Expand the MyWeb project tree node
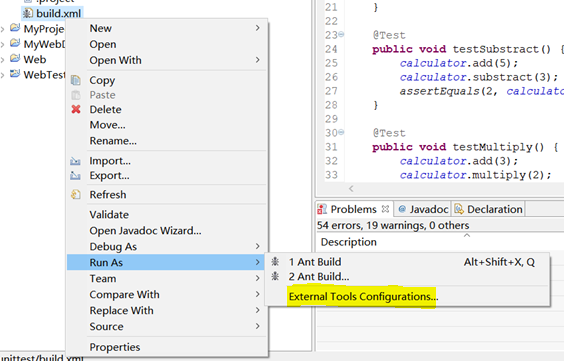 pos(3,44)
